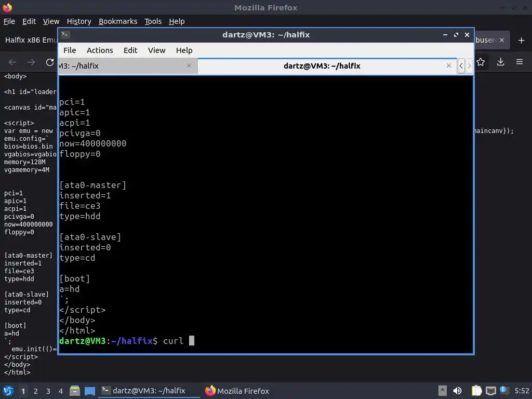Click the [ata0-master] line in terminal
532x399 pixels.
click(x=92, y=185)
